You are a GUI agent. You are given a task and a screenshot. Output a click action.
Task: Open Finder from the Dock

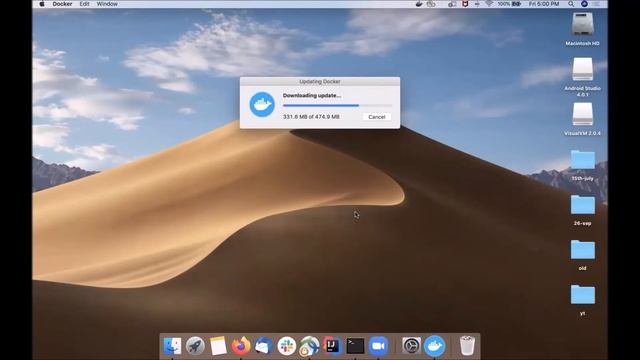172,346
